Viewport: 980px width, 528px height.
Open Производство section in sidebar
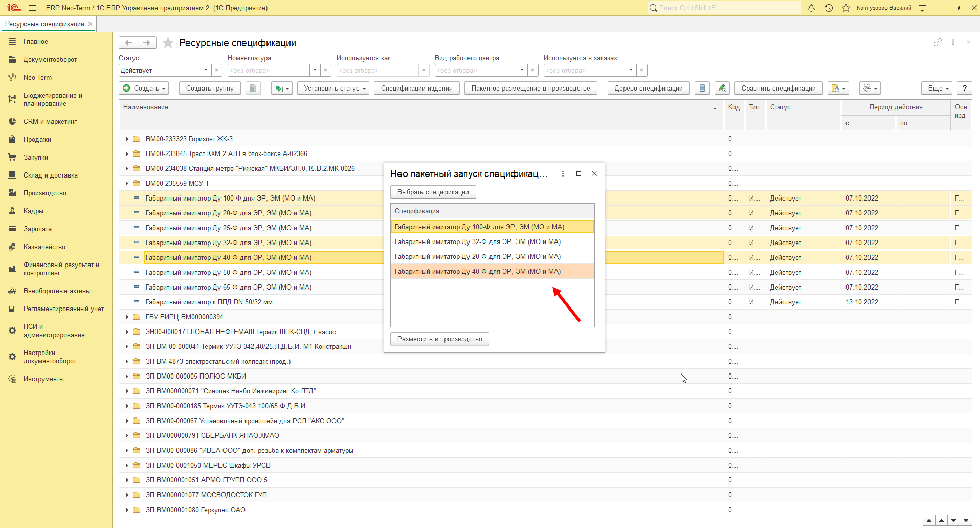(x=45, y=193)
